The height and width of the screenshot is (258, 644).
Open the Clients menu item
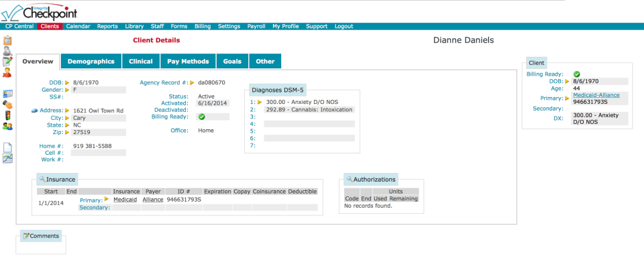tap(50, 26)
